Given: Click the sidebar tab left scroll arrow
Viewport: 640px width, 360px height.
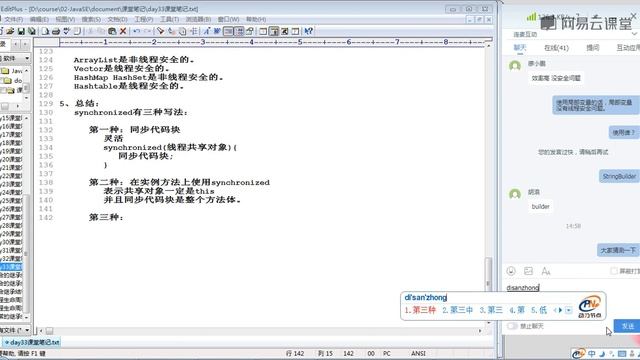Looking at the screenshot, I should (x=16, y=43).
